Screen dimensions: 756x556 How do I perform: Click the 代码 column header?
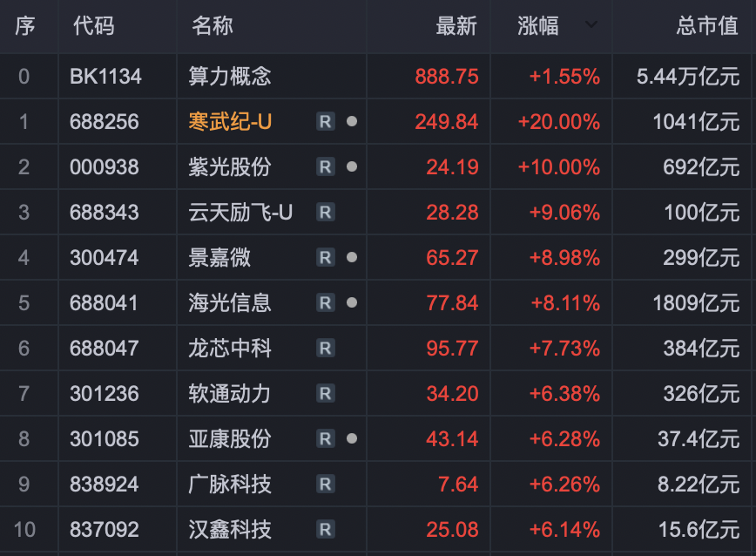93,26
